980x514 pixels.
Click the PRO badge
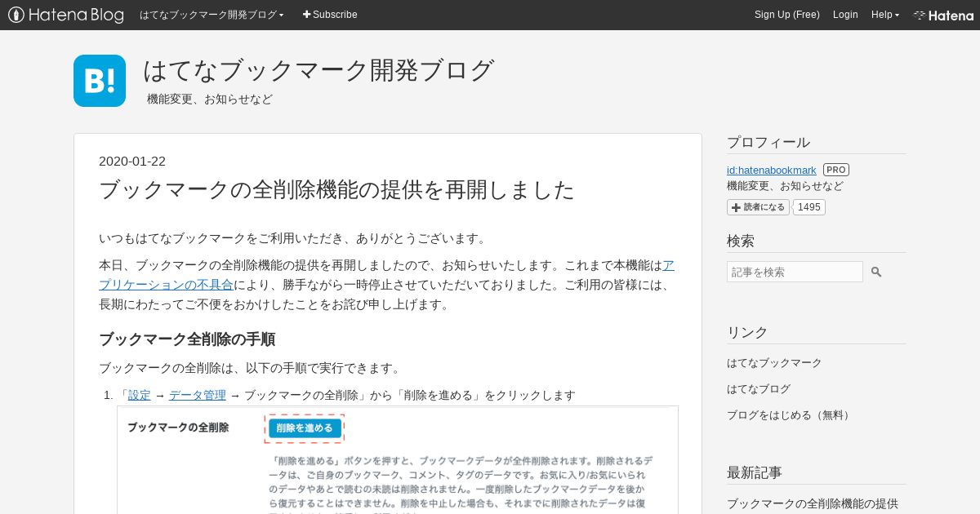point(836,170)
